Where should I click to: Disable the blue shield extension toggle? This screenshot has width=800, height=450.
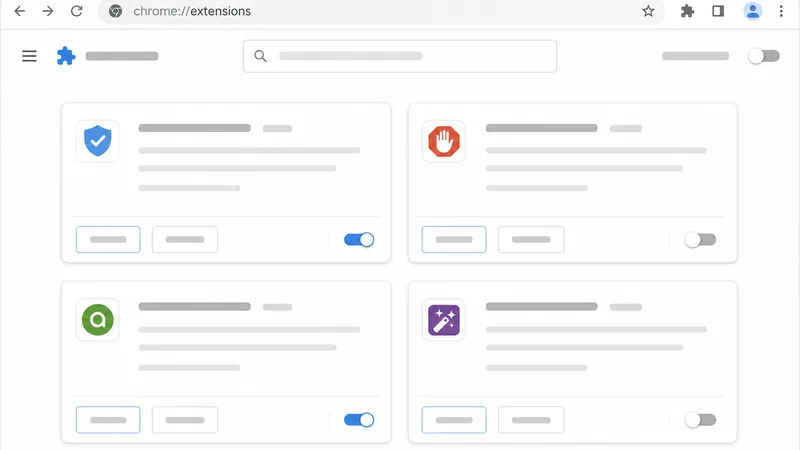(359, 239)
